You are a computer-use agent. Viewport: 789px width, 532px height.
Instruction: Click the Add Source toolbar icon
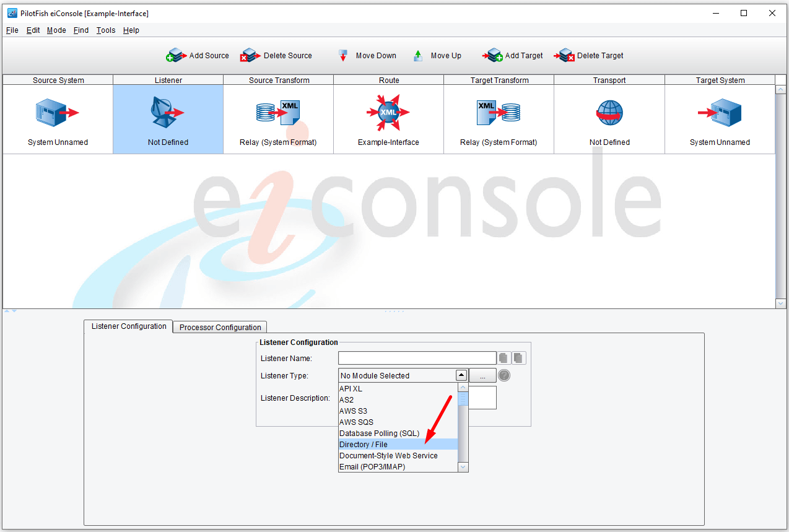177,56
